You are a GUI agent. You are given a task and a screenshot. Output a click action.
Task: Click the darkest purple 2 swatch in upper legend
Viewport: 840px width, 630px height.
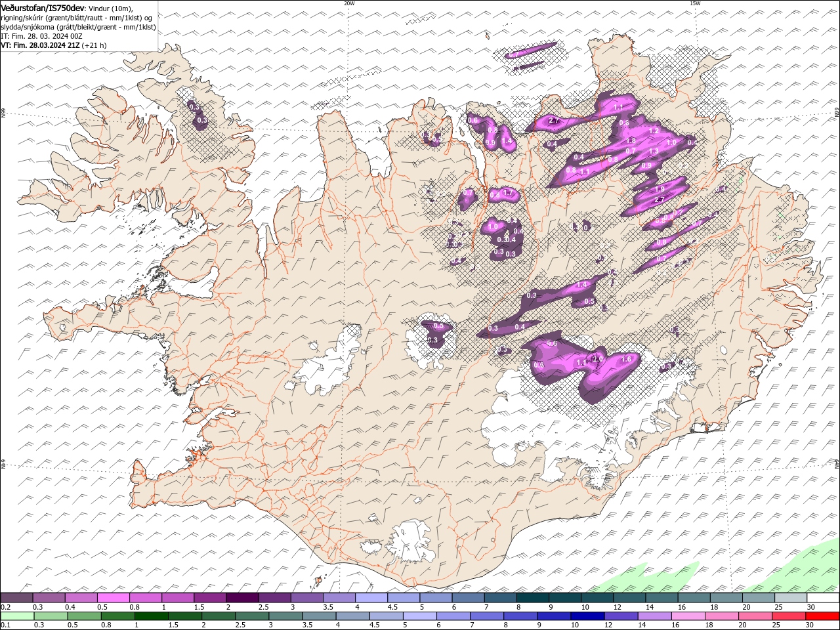click(242, 598)
